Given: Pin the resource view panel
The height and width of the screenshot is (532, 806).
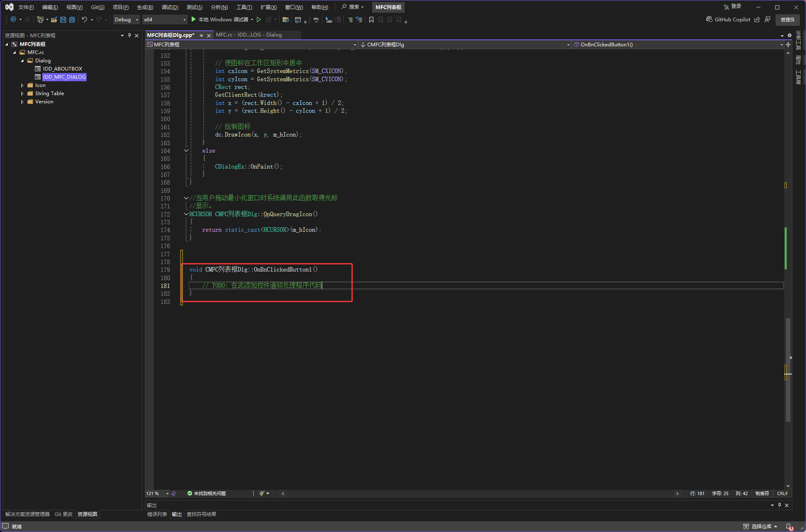Looking at the screenshot, I should click(129, 36).
